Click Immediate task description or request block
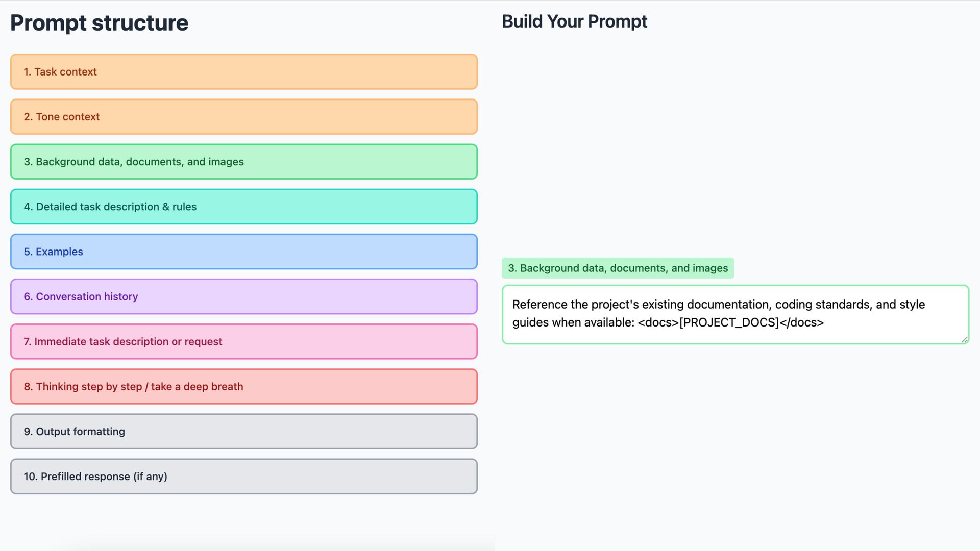Screen dimensions: 980x551 (244, 341)
